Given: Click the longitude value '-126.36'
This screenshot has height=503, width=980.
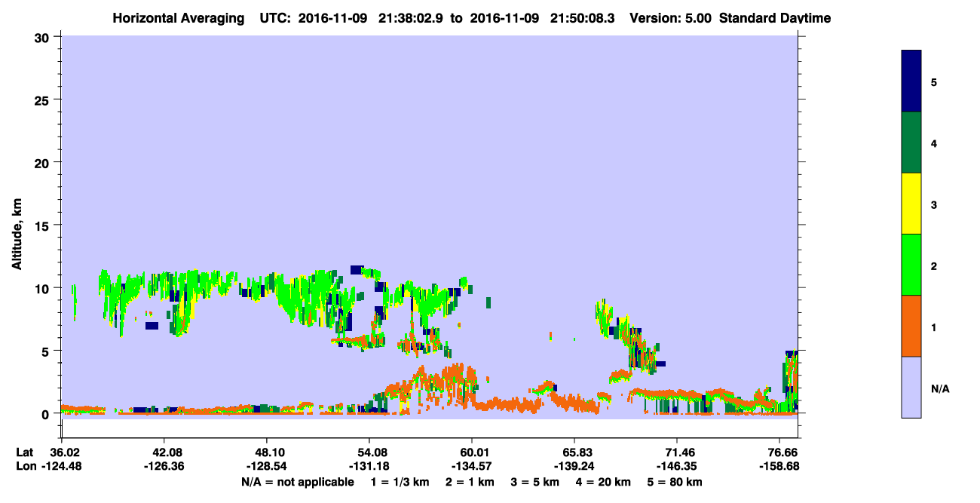Looking at the screenshot, I should coord(164,466).
